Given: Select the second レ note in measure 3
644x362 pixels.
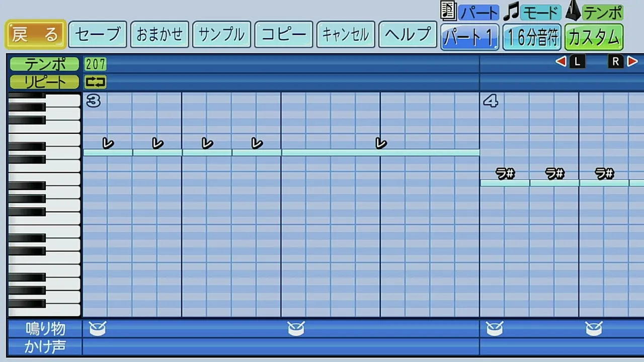Looking at the screenshot, I should 157,152.
